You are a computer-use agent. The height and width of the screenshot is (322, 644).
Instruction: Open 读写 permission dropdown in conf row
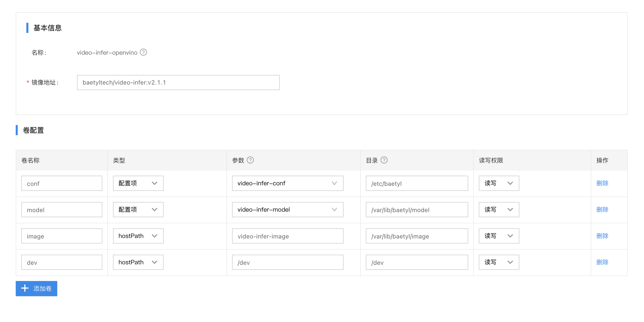(499, 183)
